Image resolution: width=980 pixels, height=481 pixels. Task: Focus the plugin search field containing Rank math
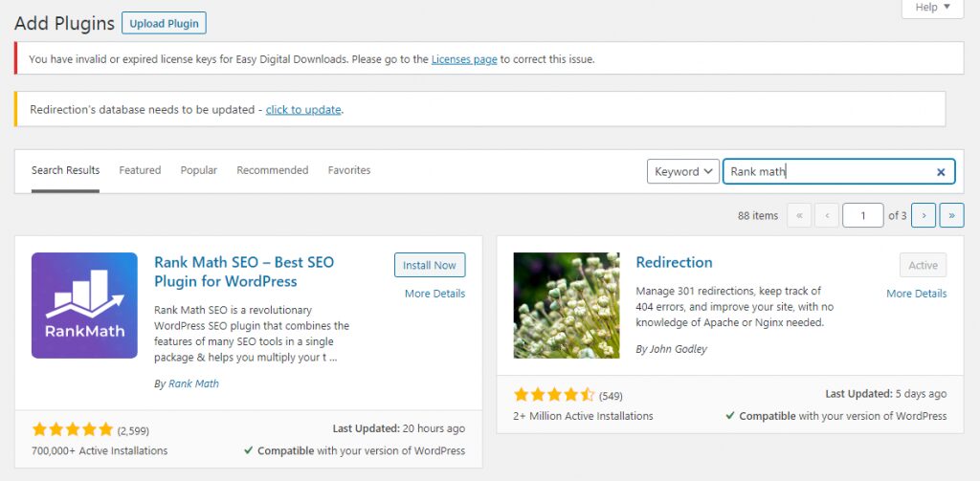point(838,172)
